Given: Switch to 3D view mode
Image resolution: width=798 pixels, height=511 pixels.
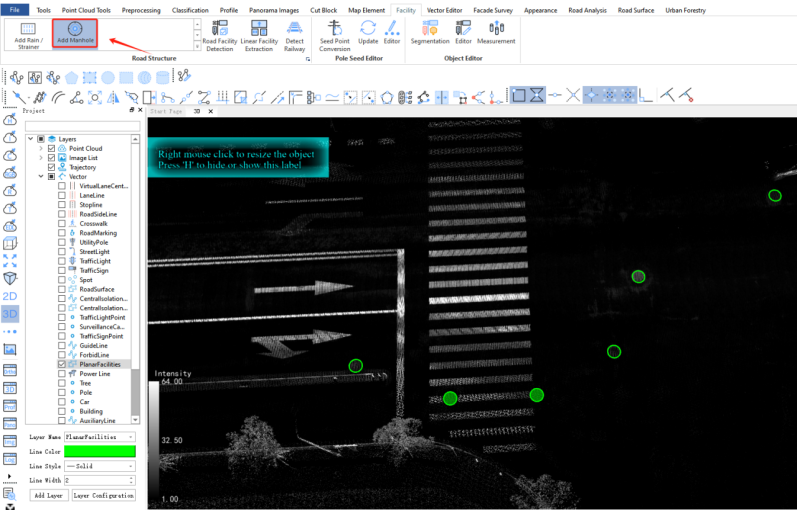Looking at the screenshot, I should [10, 314].
